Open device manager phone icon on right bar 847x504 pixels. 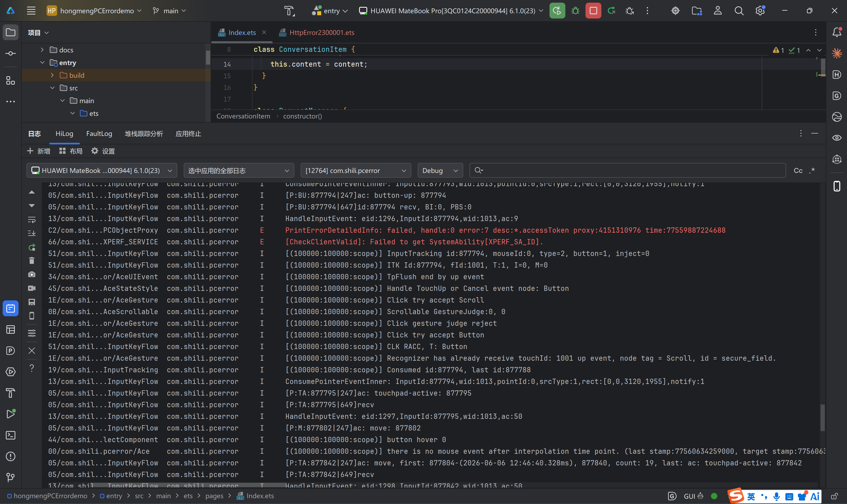click(837, 186)
